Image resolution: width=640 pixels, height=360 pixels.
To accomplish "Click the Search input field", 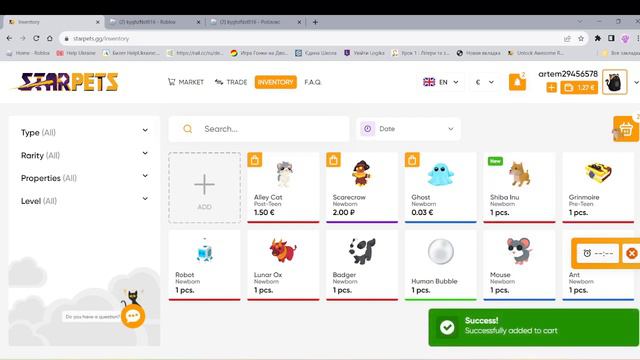I will click(x=259, y=129).
